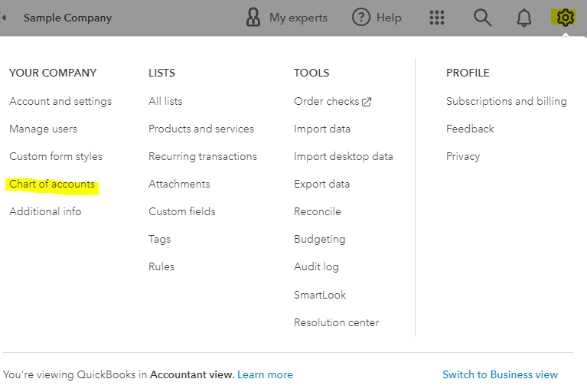This screenshot has width=587, height=392.
Task: Choose Products and services list
Action: (201, 129)
